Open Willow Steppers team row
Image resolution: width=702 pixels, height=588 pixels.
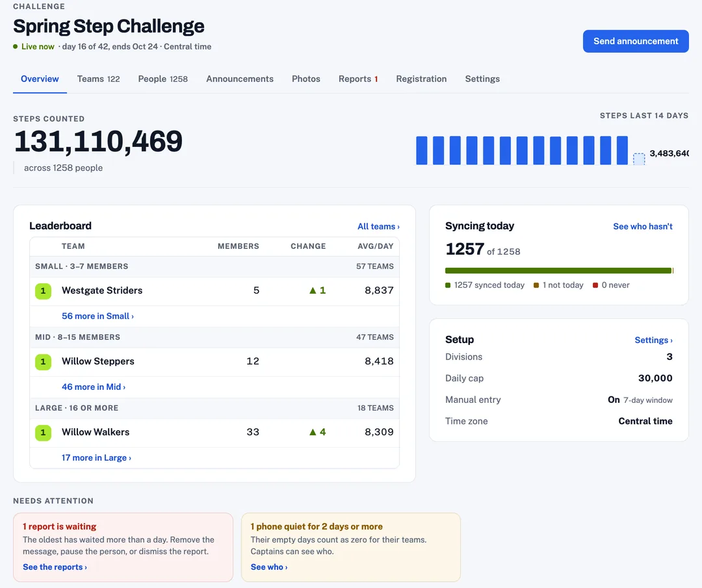point(214,361)
